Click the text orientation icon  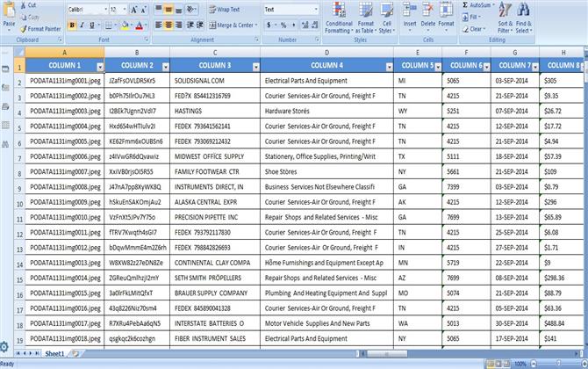pos(190,10)
